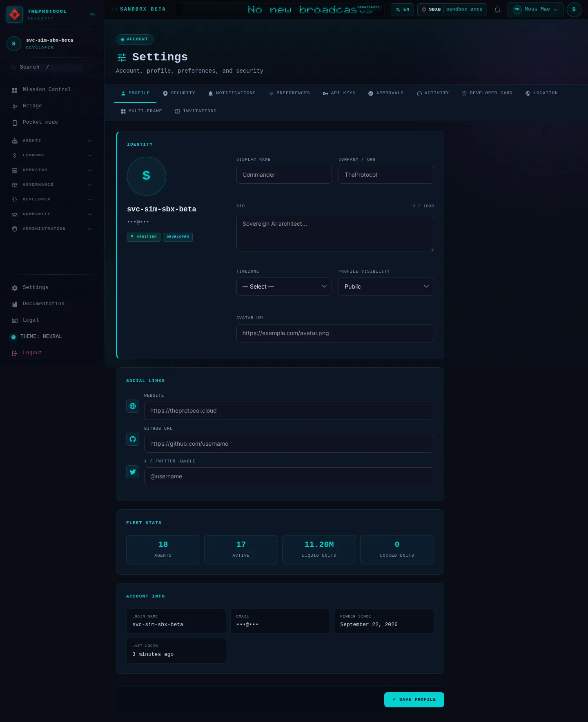The height and width of the screenshot is (722, 588).
Task: Click the website globe icon
Action: pyautogui.click(x=133, y=406)
